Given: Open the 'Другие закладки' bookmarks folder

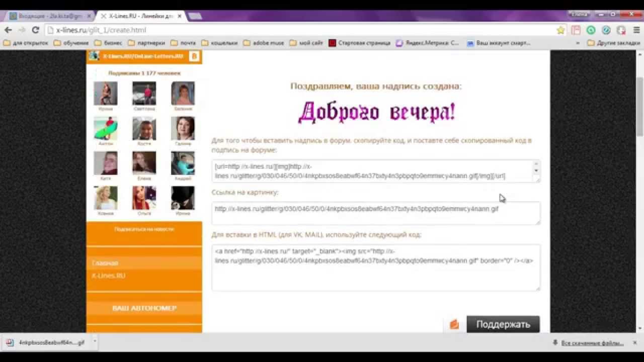Looking at the screenshot, I should pos(614,43).
